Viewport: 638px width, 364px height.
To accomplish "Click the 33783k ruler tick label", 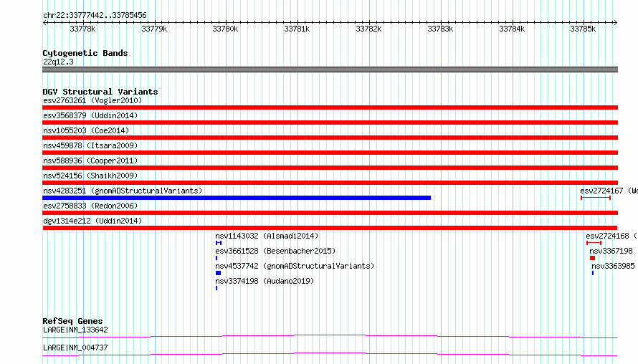I will 440,29.
